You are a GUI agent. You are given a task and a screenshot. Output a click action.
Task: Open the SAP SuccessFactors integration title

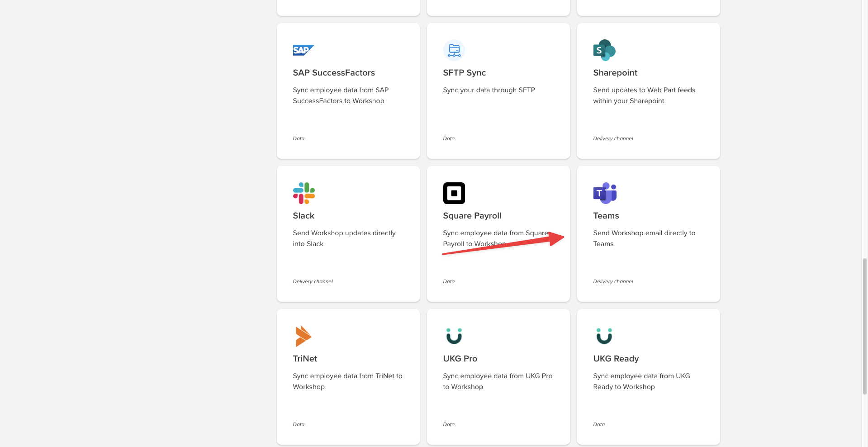click(x=334, y=73)
